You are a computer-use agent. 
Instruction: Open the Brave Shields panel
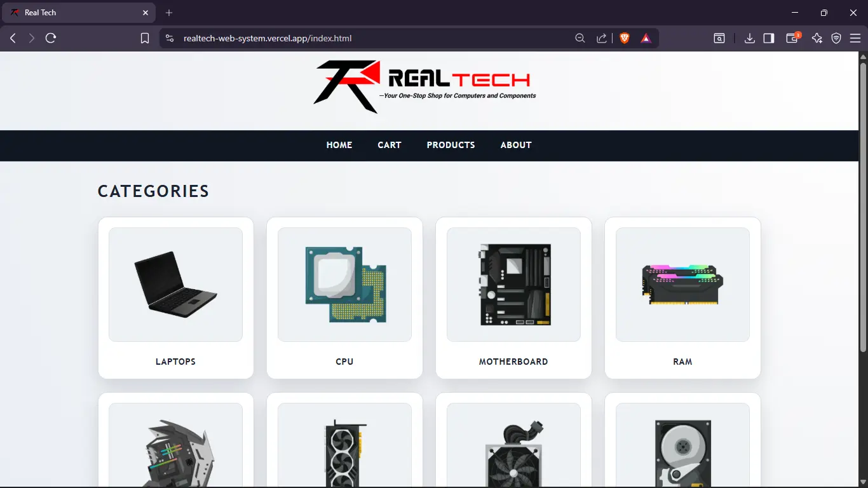coord(625,38)
